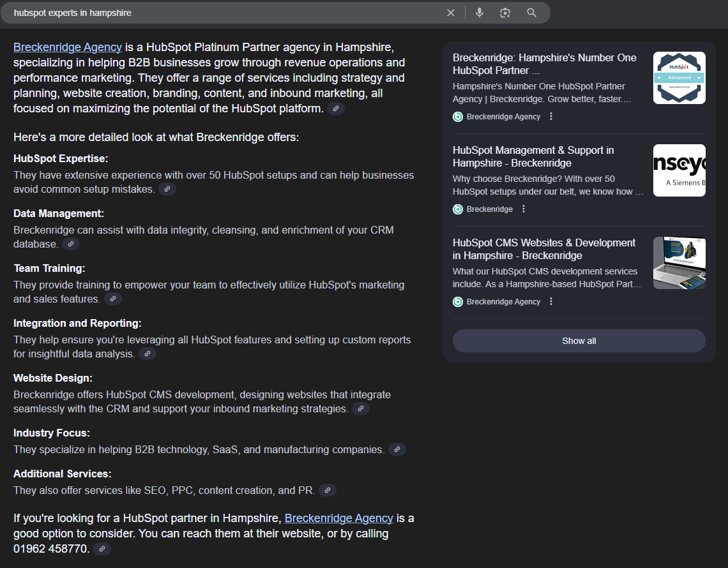Open the source link icon after 'CRM database.'
Screen dimensions: 728x568
coord(71,244)
